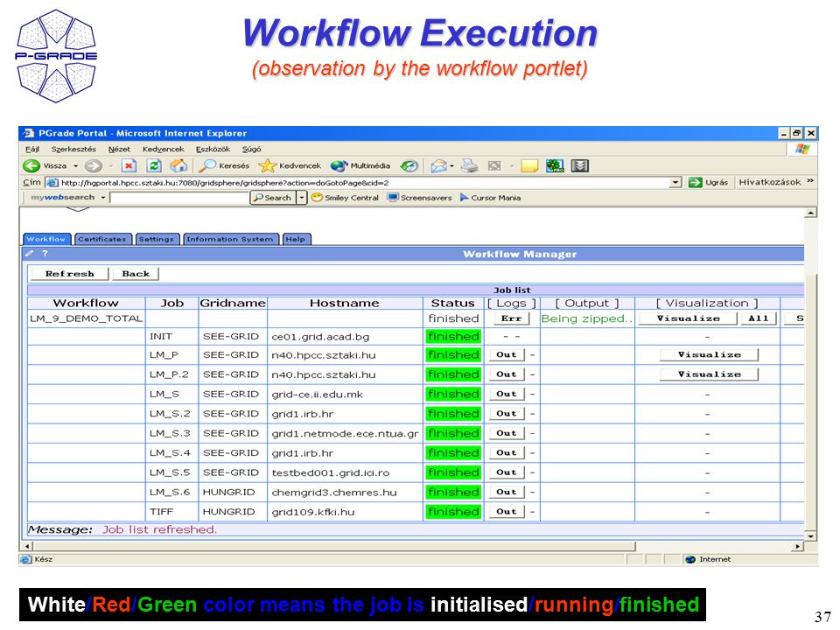The width and height of the screenshot is (840, 630).
Task: Click the home page icon
Action: coord(179,166)
